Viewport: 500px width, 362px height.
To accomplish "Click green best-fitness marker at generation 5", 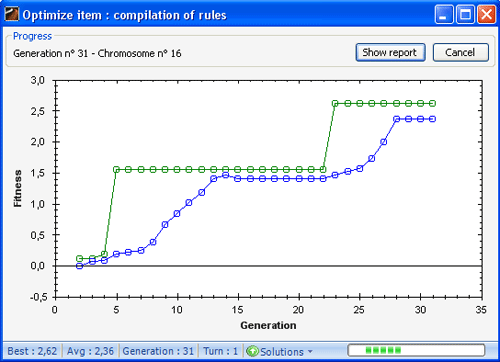I will [x=116, y=169].
